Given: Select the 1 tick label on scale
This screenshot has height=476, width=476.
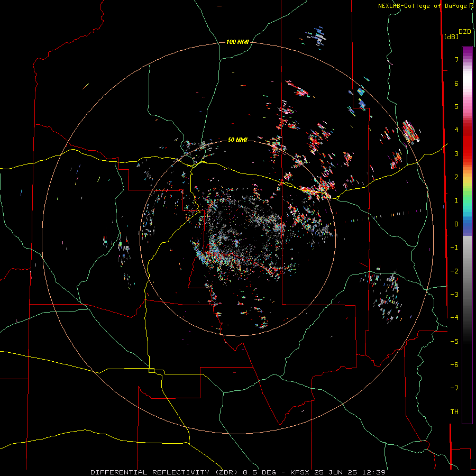Looking at the screenshot, I should tap(456, 200).
